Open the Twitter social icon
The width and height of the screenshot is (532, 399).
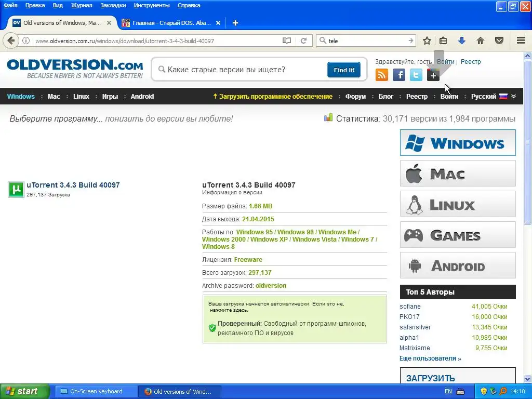[416, 75]
